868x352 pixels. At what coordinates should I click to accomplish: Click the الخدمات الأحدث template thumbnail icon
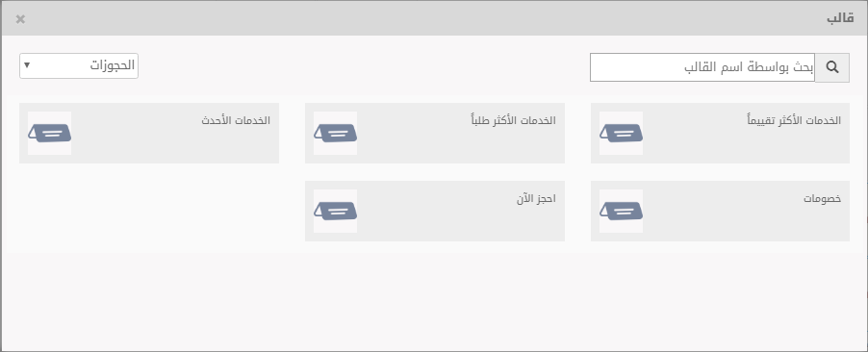50,134
